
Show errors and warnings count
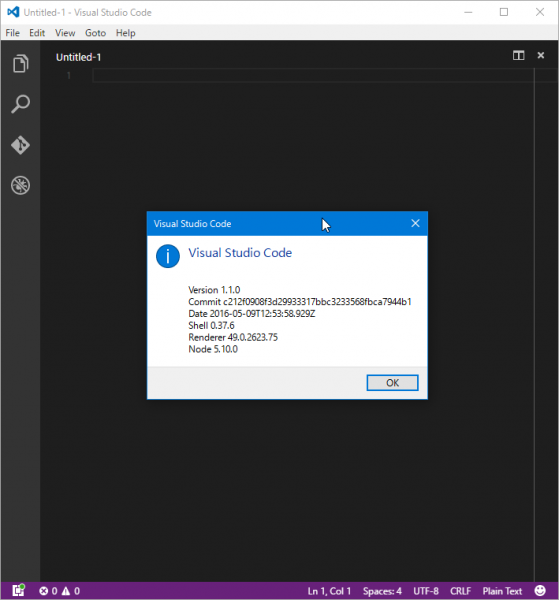pyautogui.click(x=59, y=591)
